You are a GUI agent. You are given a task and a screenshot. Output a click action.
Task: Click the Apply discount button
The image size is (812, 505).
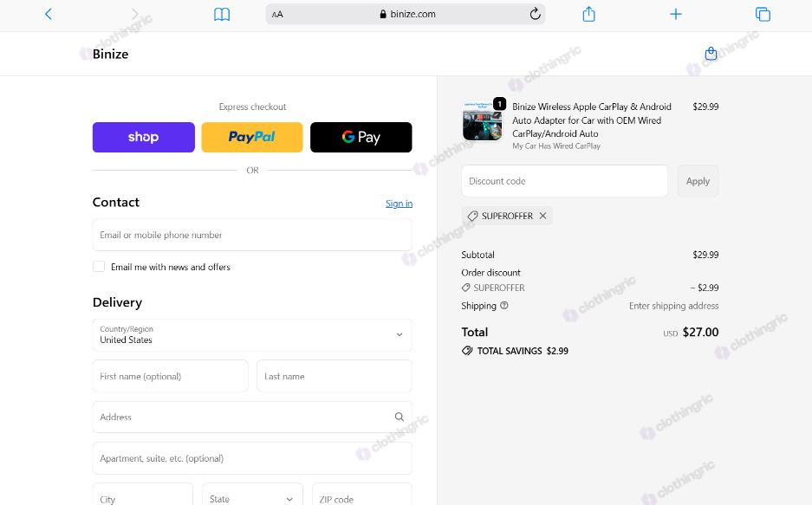click(698, 181)
